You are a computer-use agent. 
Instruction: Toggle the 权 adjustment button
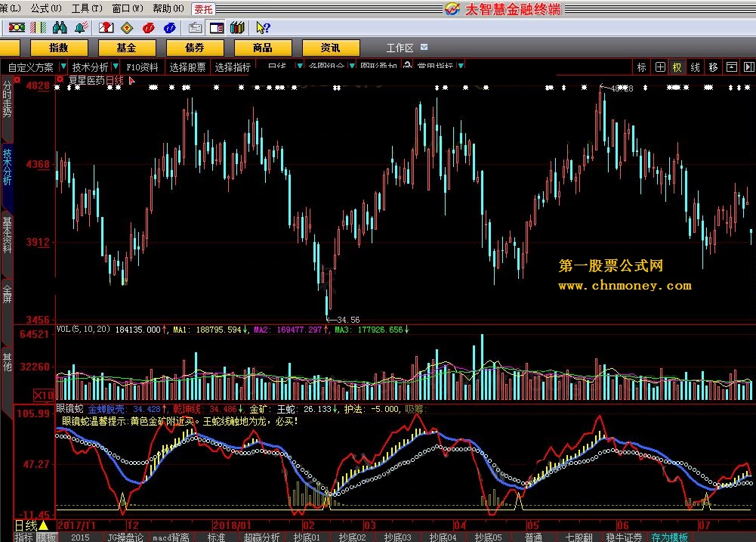coord(677,67)
